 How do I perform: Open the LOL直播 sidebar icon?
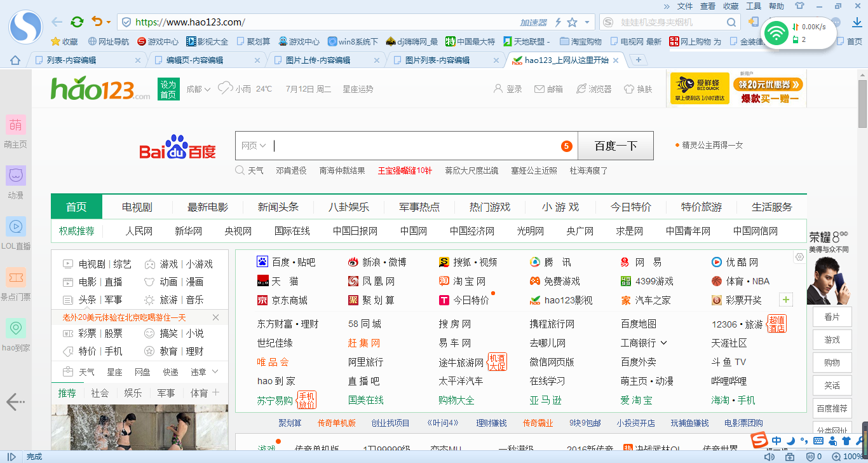click(16, 226)
